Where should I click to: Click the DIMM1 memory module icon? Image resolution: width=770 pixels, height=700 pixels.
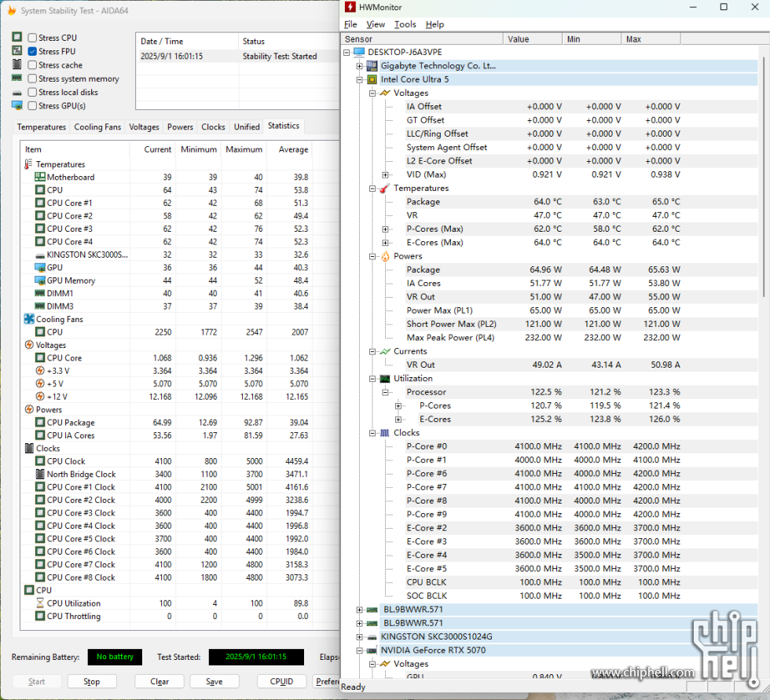[x=40, y=293]
